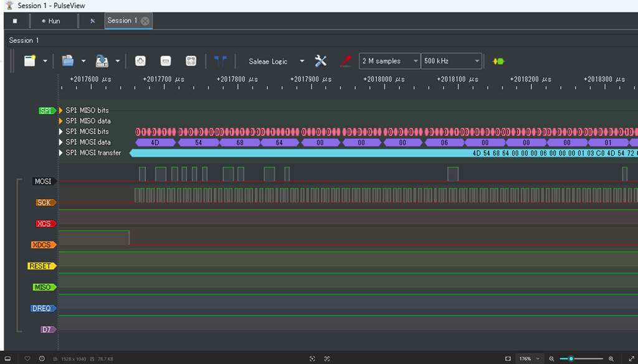Click the Run button
Viewport: 638px width, 364px height.
pyautogui.click(x=51, y=21)
